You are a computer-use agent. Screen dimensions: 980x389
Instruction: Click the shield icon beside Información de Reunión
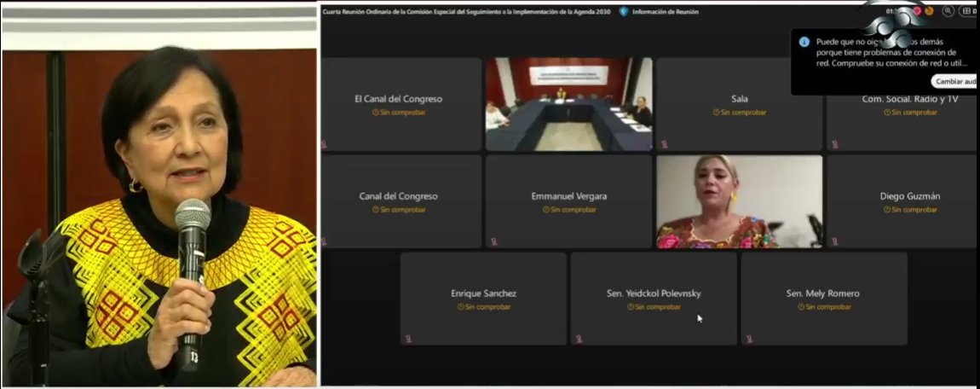(623, 11)
